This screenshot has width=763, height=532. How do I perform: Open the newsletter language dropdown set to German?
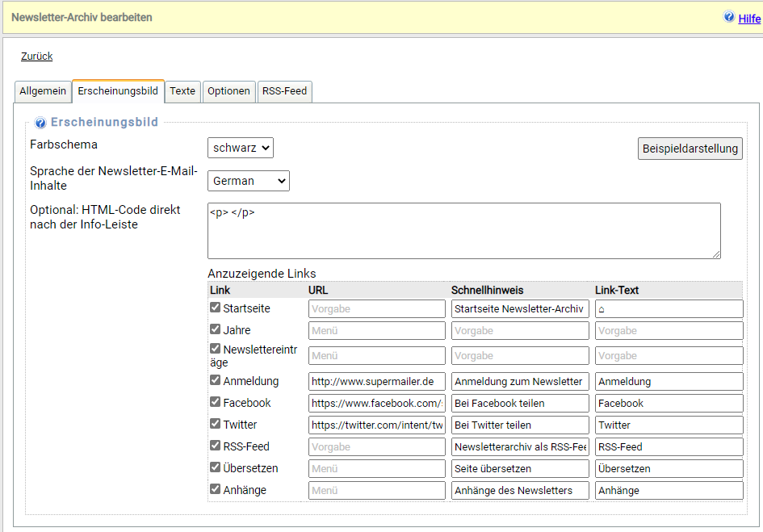[x=249, y=181]
